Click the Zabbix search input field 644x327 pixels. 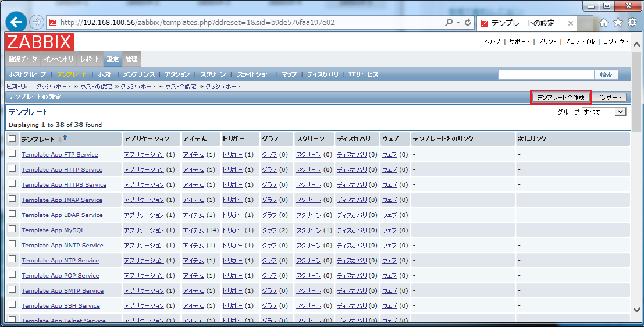coord(546,74)
